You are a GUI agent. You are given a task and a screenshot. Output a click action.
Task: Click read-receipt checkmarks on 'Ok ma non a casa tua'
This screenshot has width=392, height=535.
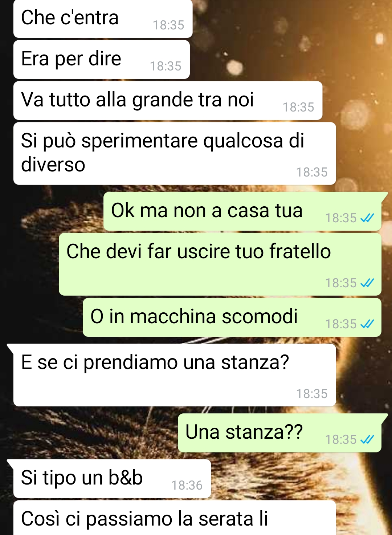pos(367,218)
